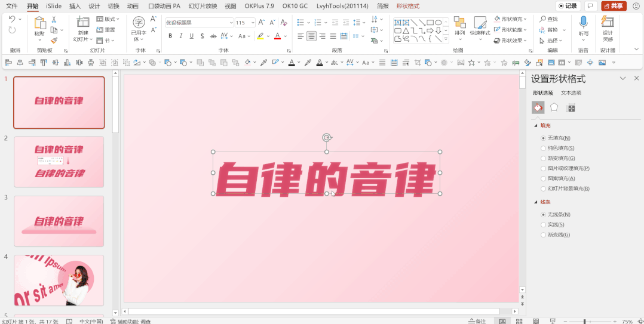Toggle Bold text formatting
644x324 pixels.
click(170, 36)
